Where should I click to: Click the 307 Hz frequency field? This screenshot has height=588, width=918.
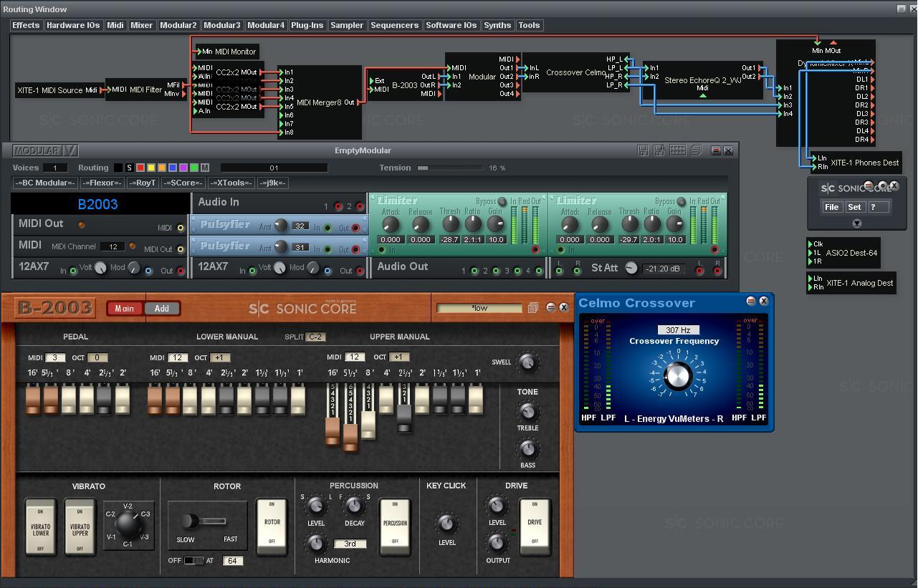[x=678, y=330]
